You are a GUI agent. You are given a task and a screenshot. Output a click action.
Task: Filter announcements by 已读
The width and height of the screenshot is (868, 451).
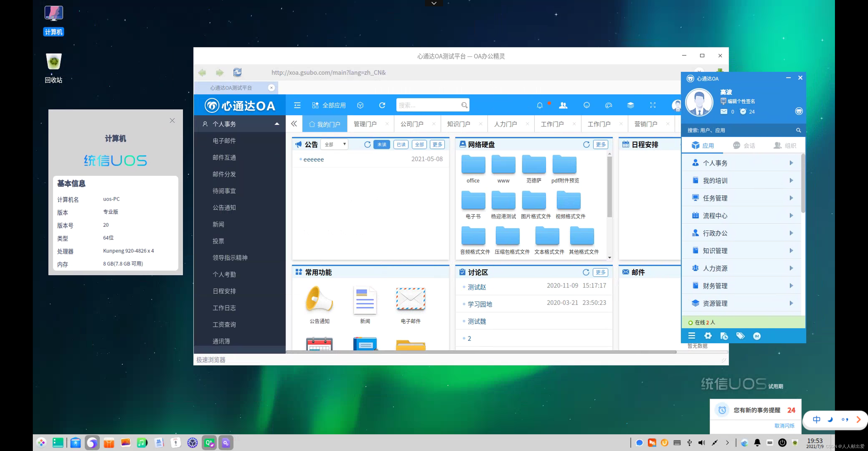tap(401, 144)
